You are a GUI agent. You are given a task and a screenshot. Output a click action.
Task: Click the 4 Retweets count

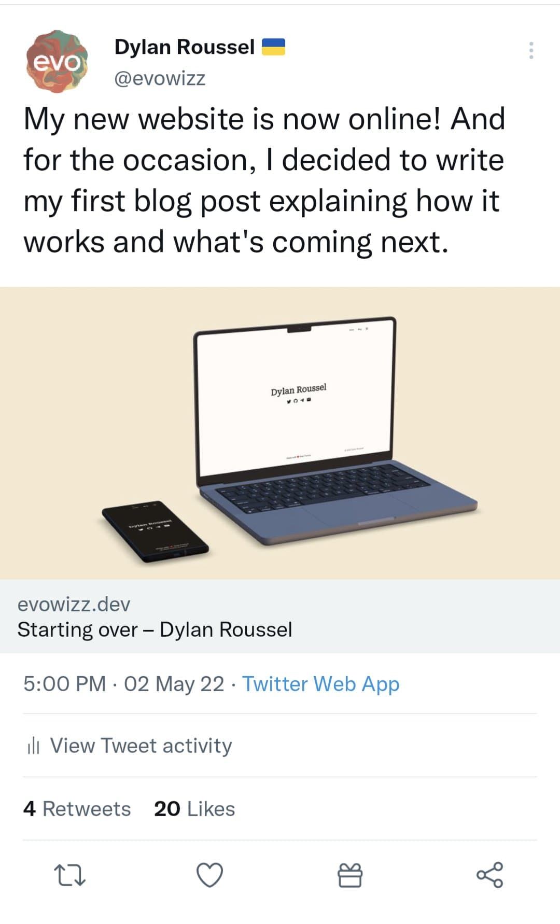coord(77,808)
